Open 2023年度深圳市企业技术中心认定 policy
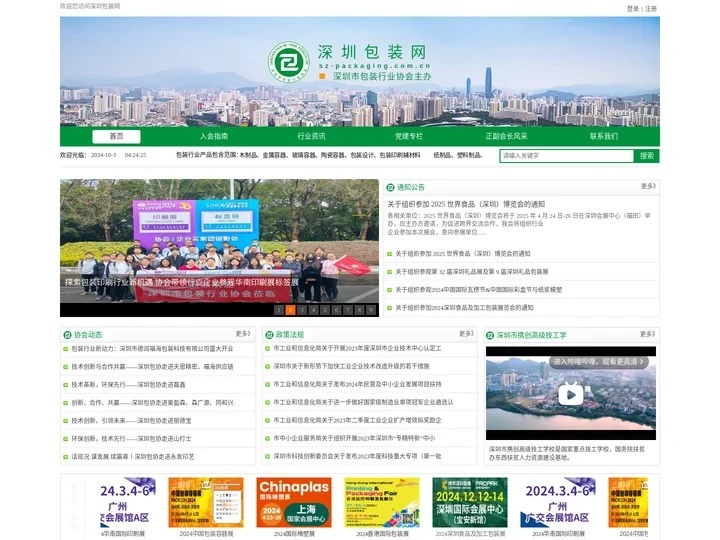 (x=357, y=349)
